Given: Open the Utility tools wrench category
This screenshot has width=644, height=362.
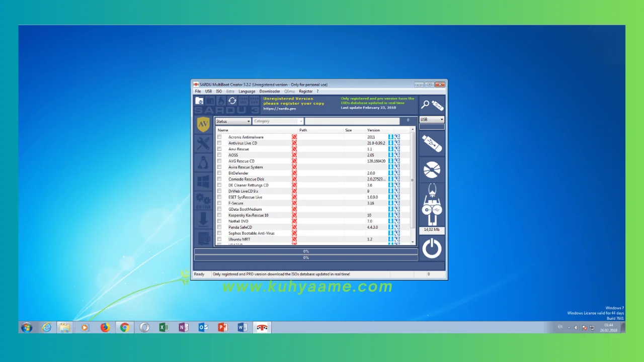Looking at the screenshot, I should [203, 144].
